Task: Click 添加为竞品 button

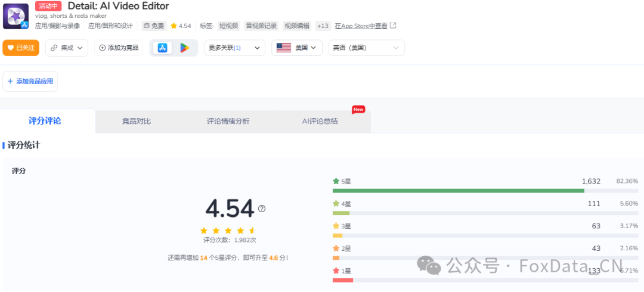Action: tap(119, 48)
